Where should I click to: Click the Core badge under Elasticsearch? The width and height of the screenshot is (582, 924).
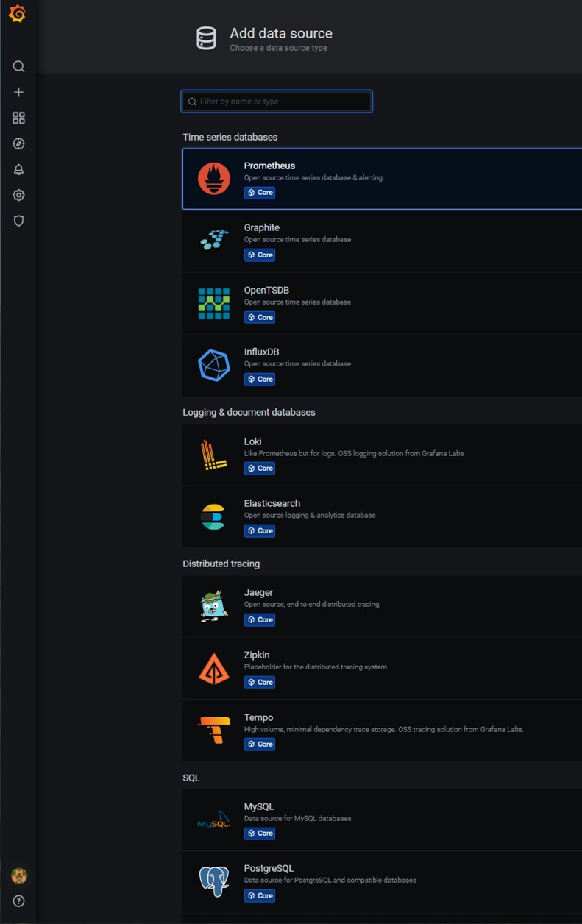coord(260,530)
